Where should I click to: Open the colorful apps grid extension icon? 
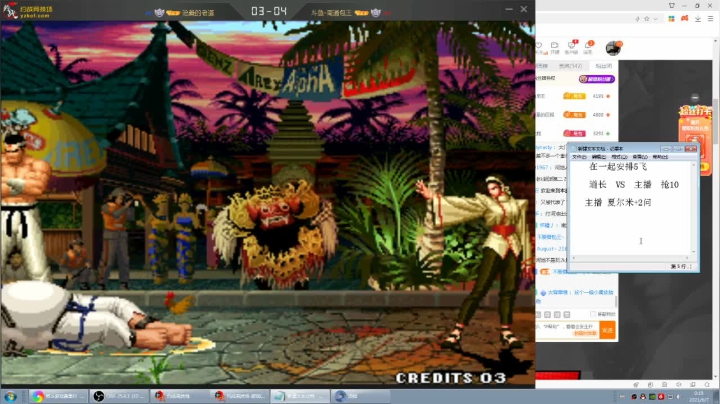pos(671,19)
